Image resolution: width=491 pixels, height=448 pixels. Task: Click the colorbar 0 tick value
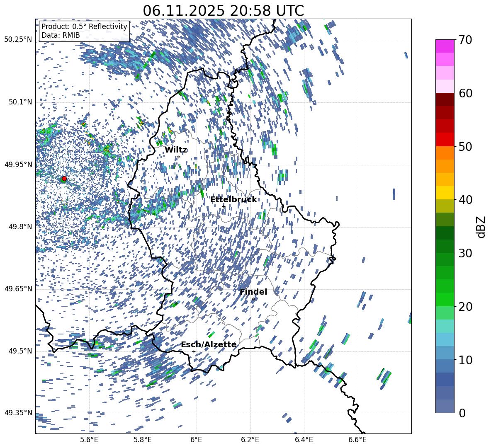[462, 413]
